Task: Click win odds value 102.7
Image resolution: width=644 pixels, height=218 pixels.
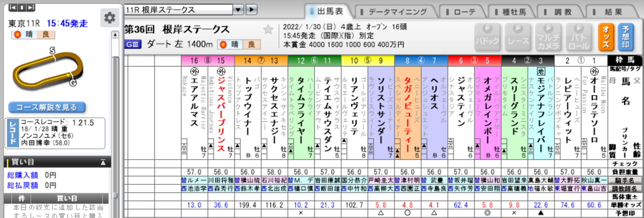Action: click(x=354, y=205)
